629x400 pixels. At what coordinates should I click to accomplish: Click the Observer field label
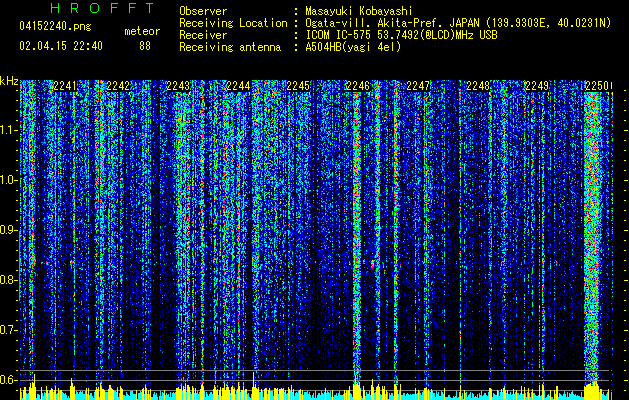[203, 11]
